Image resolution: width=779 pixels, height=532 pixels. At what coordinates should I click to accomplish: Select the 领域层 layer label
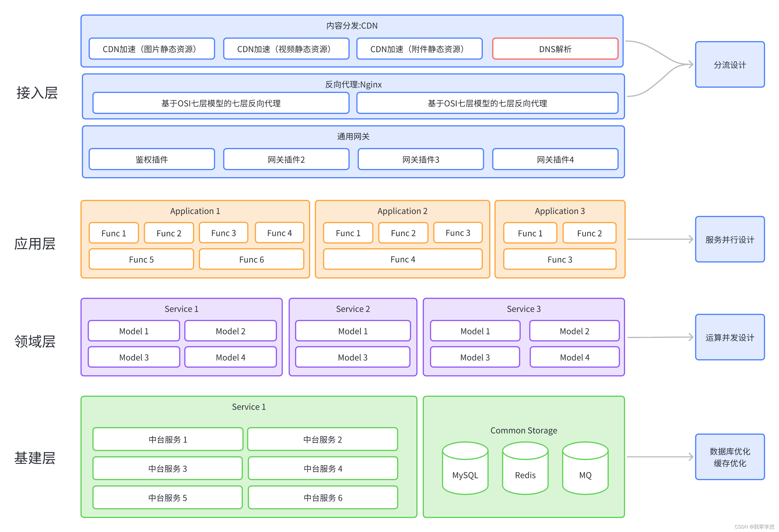pyautogui.click(x=34, y=341)
